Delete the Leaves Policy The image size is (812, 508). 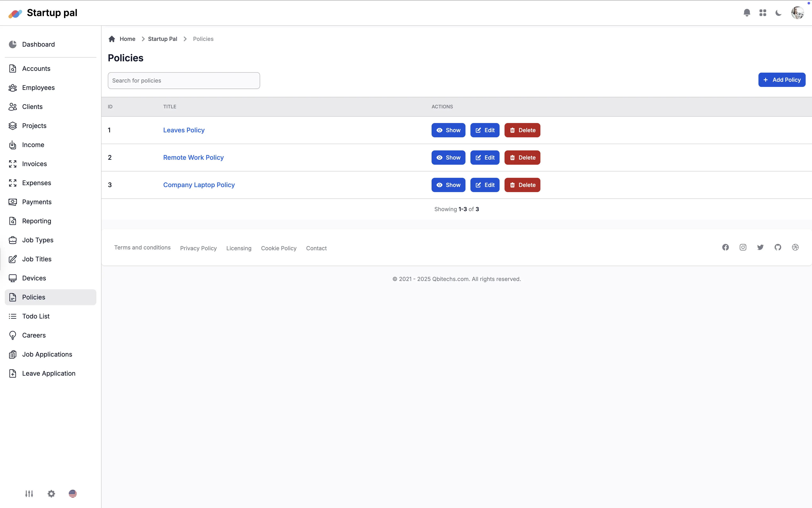click(522, 130)
